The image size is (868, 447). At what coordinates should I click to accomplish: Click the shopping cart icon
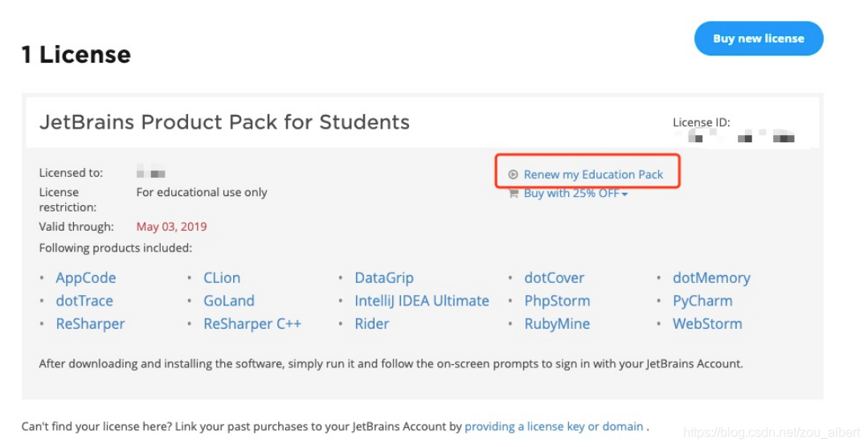pyautogui.click(x=513, y=194)
